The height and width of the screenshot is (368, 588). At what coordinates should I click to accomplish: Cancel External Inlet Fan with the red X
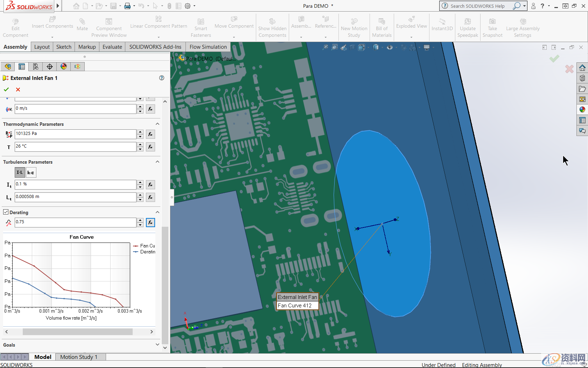click(18, 89)
